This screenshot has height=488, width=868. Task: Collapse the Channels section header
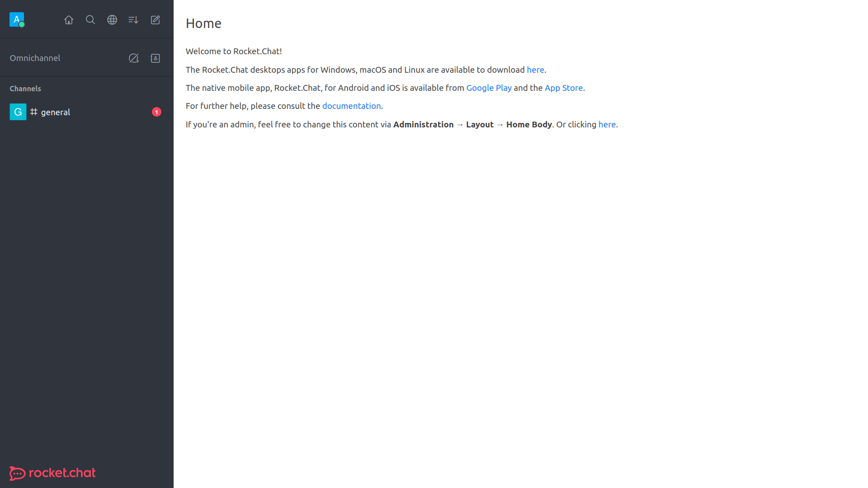25,88
